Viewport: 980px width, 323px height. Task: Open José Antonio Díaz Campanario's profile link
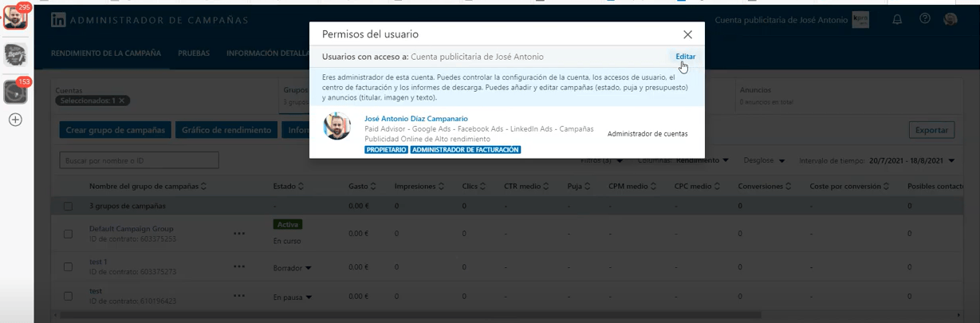pos(416,119)
